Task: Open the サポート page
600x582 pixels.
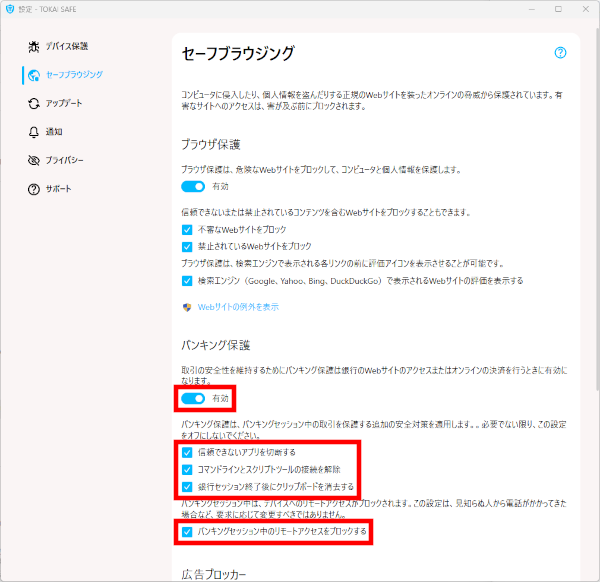Action: [x=58, y=189]
